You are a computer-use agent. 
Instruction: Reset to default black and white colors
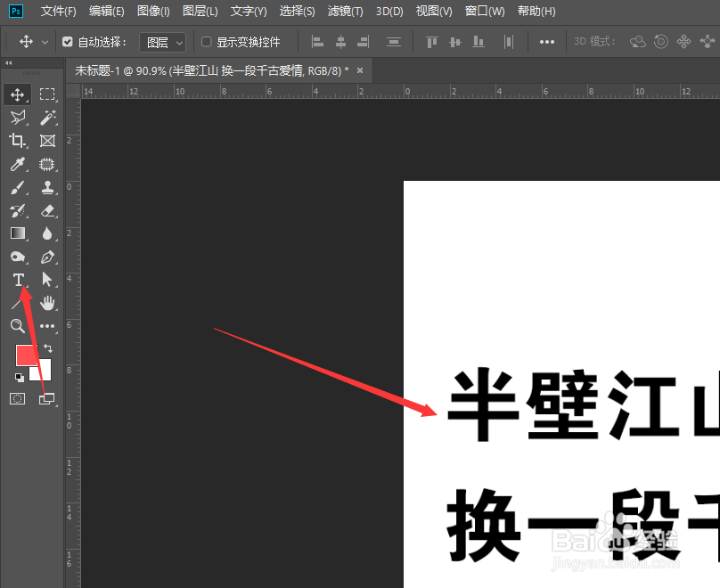[x=19, y=378]
